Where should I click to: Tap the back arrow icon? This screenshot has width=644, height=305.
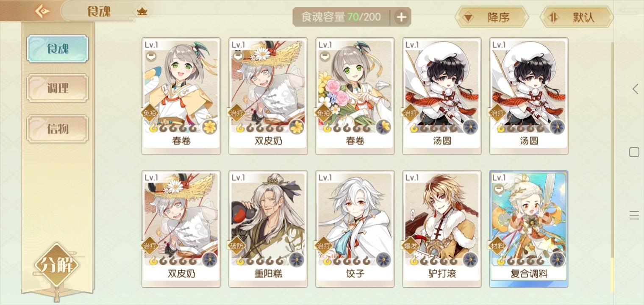(x=42, y=11)
